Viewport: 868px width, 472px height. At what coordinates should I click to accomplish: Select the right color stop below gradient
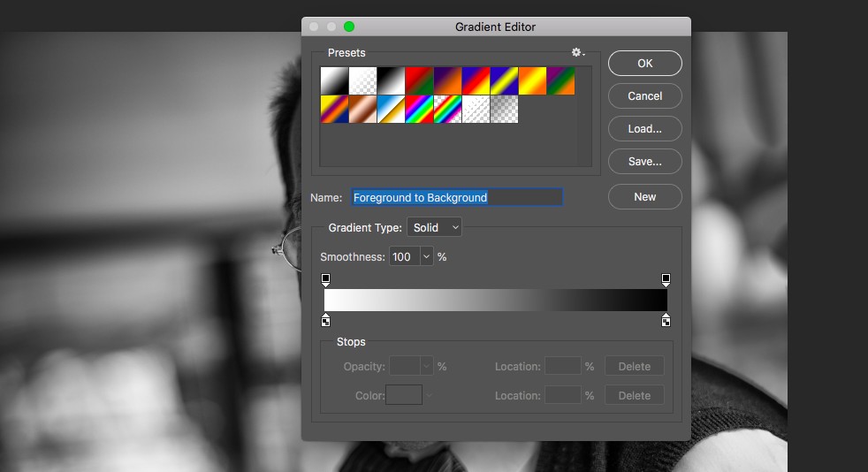pos(666,320)
